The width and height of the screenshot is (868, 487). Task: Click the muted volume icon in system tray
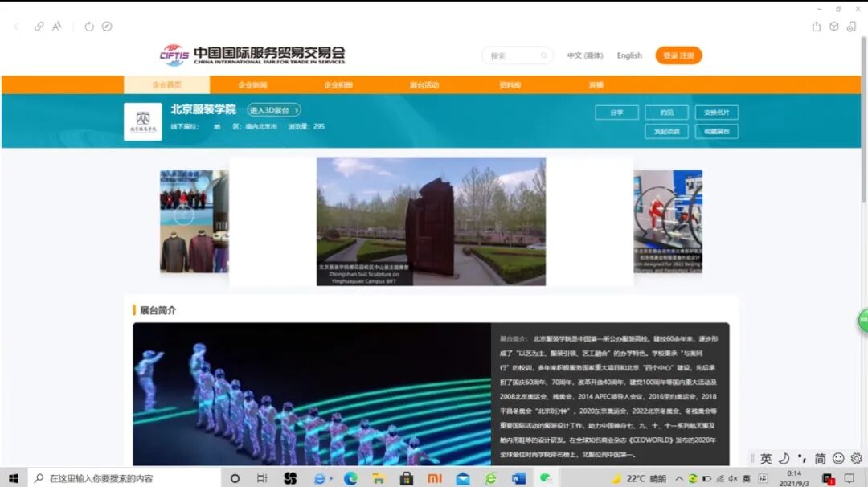pyautogui.click(x=733, y=479)
